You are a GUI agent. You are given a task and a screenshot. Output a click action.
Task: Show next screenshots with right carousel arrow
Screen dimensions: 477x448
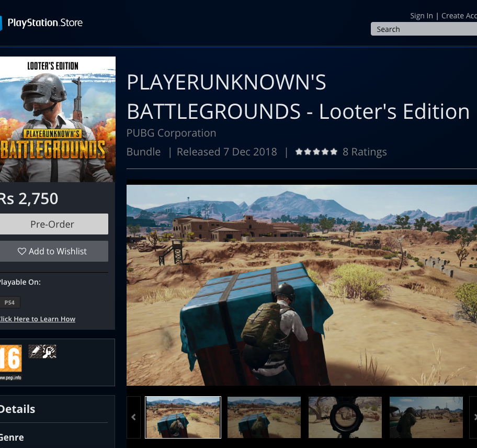pyautogui.click(x=474, y=417)
